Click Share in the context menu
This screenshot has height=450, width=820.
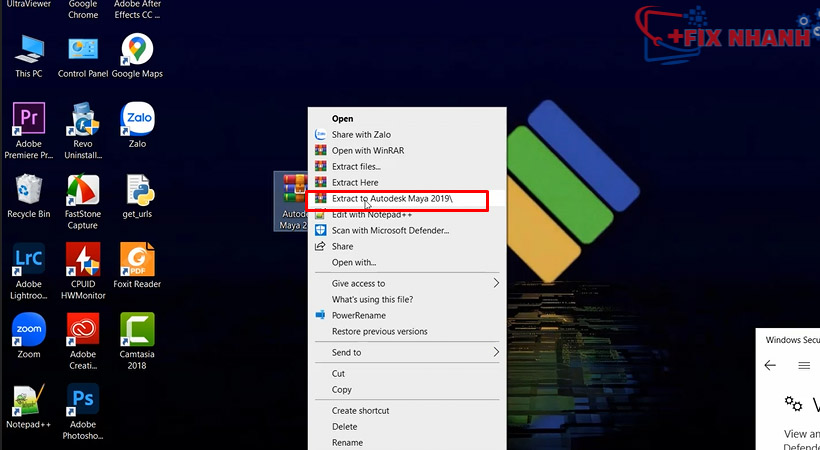pos(407,246)
